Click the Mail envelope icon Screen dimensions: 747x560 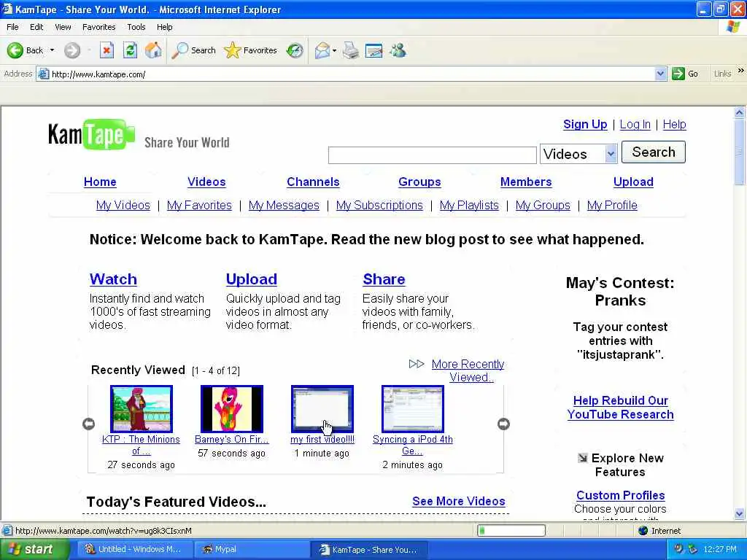tap(322, 50)
